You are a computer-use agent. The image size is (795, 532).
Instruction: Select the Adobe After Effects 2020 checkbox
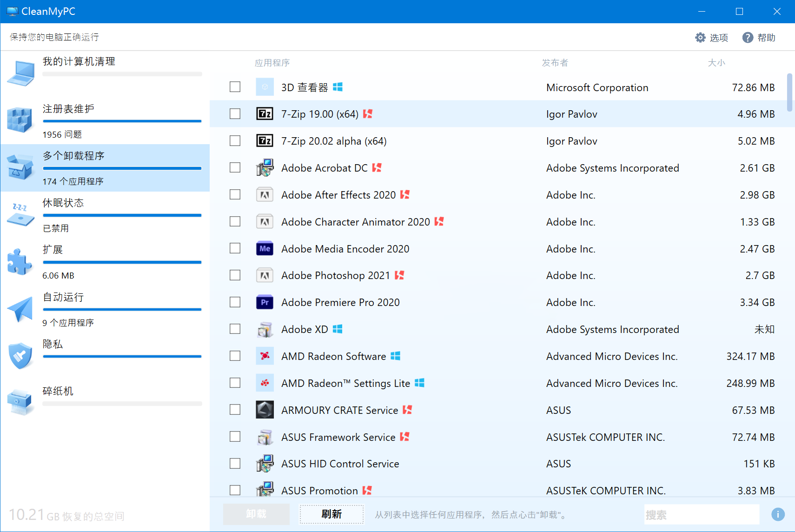coord(235,194)
